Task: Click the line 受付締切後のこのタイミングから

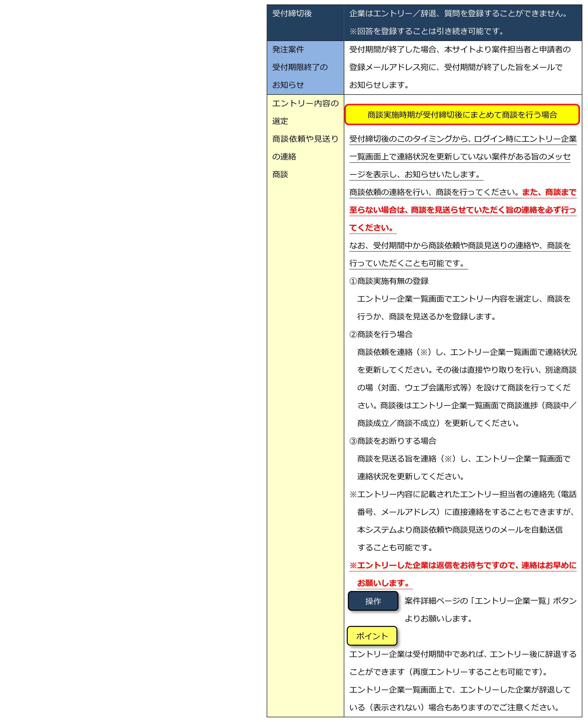Action: [463, 139]
